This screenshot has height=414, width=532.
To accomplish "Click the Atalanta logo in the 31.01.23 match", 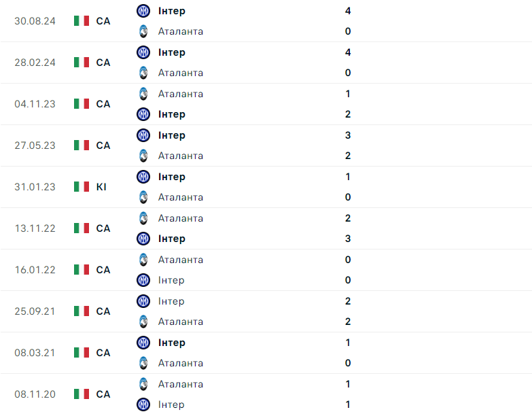I will pyautogui.click(x=143, y=197).
